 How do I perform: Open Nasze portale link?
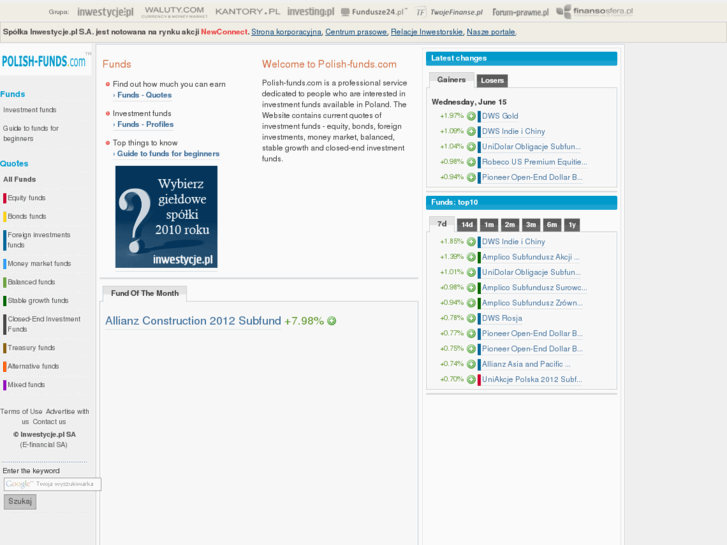click(x=491, y=32)
